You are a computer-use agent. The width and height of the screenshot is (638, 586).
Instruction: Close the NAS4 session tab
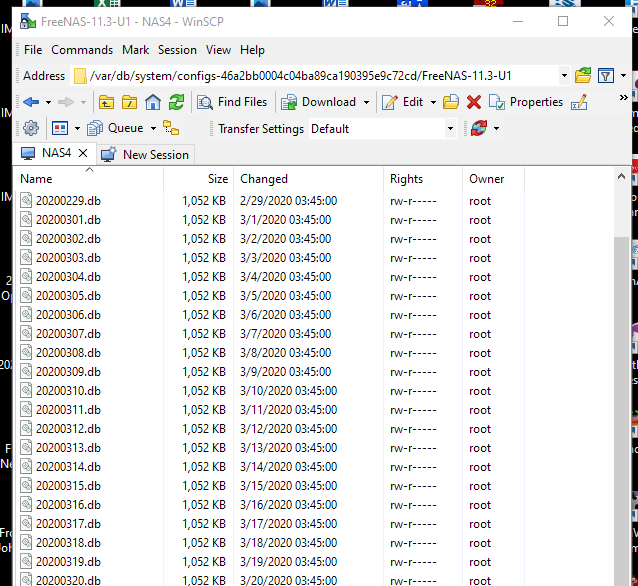[x=83, y=153]
